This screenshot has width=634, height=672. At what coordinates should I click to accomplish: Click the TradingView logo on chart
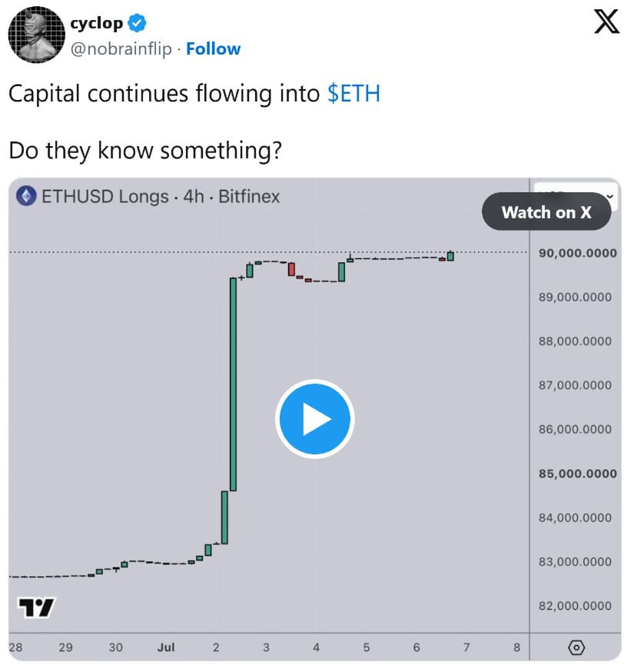[x=36, y=607]
